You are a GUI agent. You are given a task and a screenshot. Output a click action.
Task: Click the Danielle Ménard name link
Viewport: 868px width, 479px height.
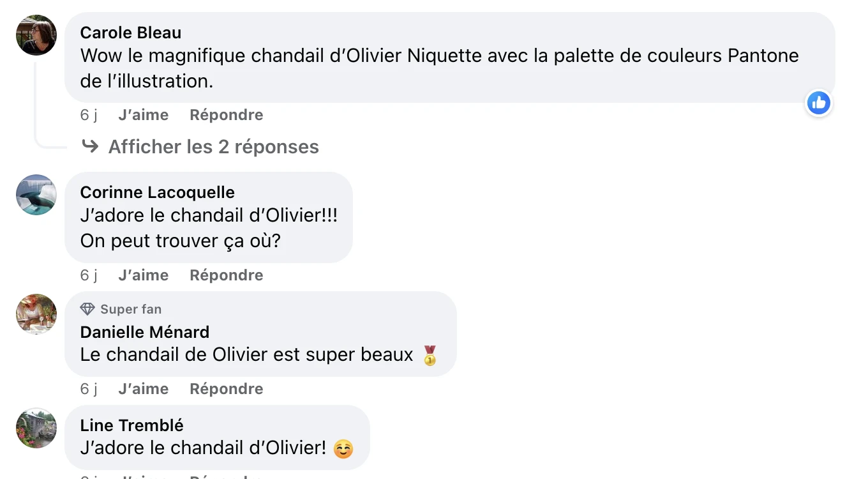(x=145, y=332)
